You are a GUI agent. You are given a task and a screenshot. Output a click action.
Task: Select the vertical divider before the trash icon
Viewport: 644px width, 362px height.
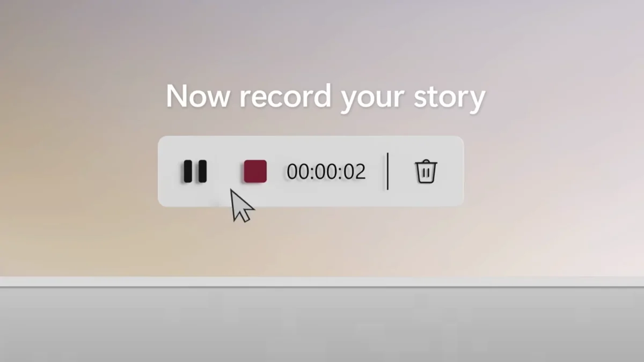(x=387, y=171)
